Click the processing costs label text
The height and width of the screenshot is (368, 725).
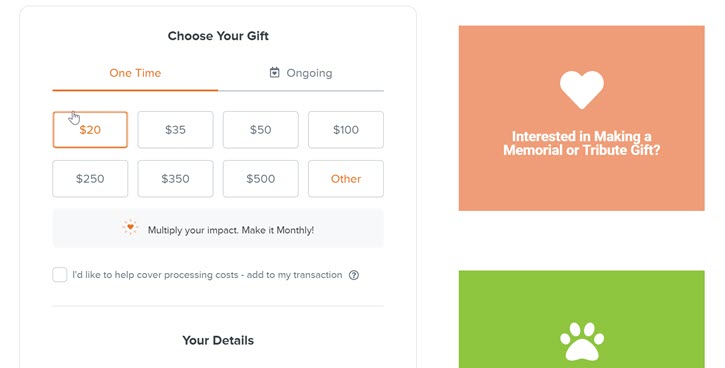[x=207, y=275]
